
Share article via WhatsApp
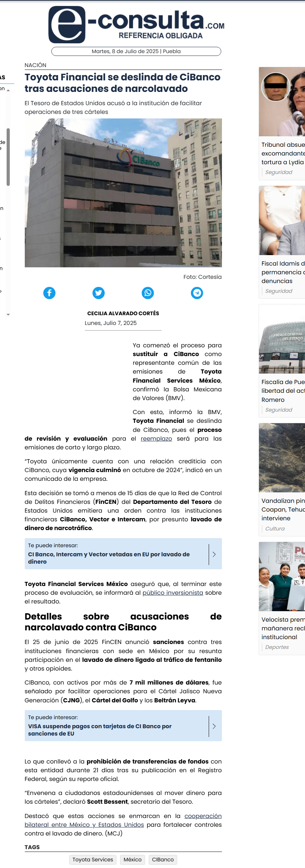(148, 293)
